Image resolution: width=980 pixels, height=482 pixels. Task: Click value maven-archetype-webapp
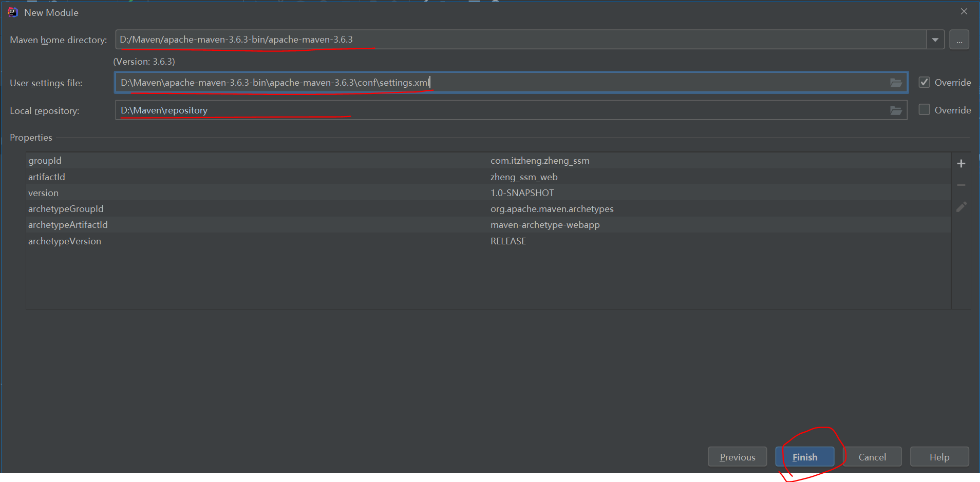(545, 225)
